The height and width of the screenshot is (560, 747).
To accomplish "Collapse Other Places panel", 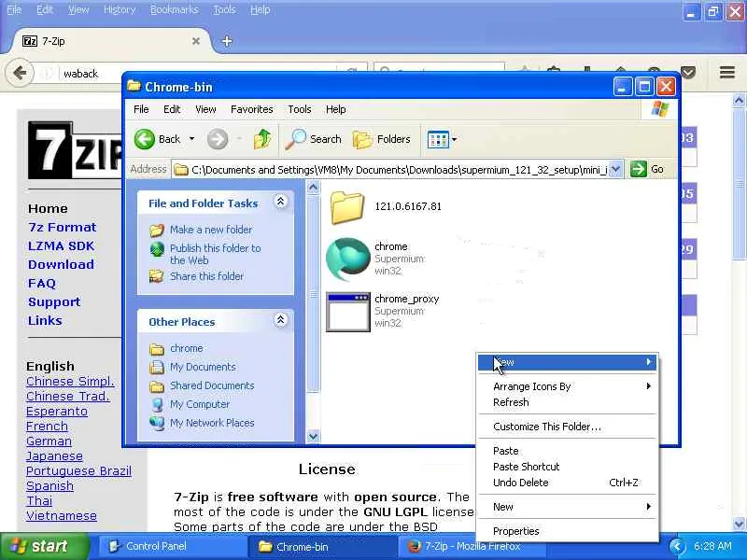I will tap(281, 320).
